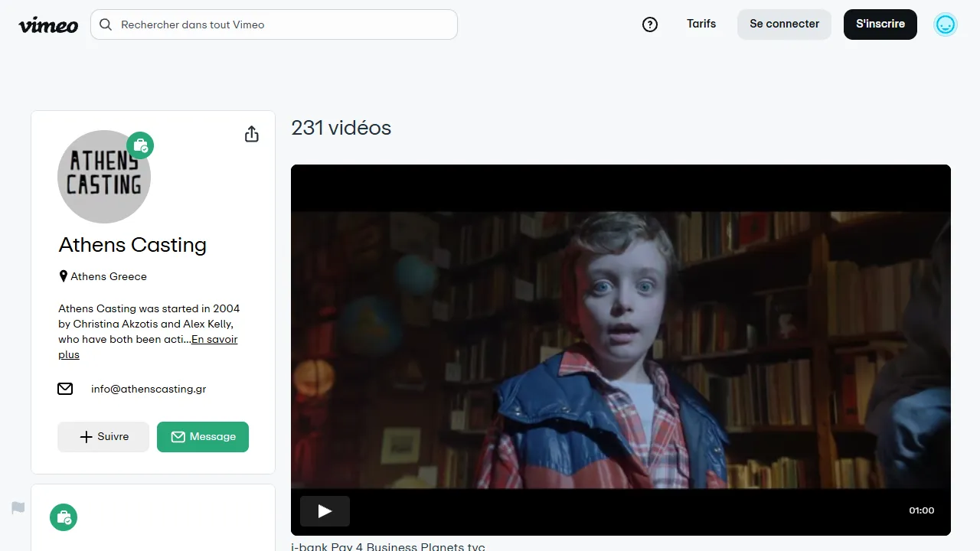The width and height of the screenshot is (980, 551).
Task: Share the Athens Casting profile
Action: point(251,135)
